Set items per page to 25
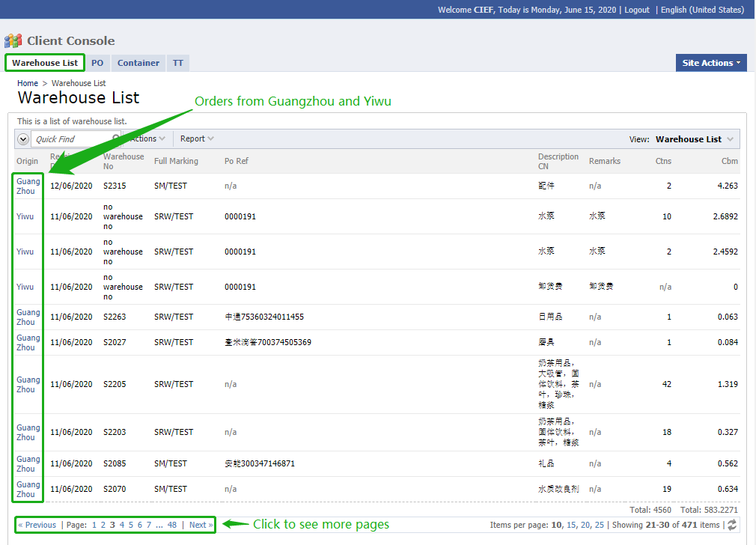The image size is (756, 545). tap(599, 525)
